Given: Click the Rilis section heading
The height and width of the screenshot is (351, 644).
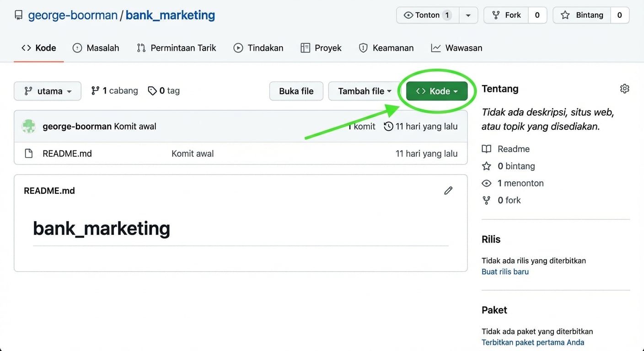Looking at the screenshot, I should pyautogui.click(x=491, y=239).
